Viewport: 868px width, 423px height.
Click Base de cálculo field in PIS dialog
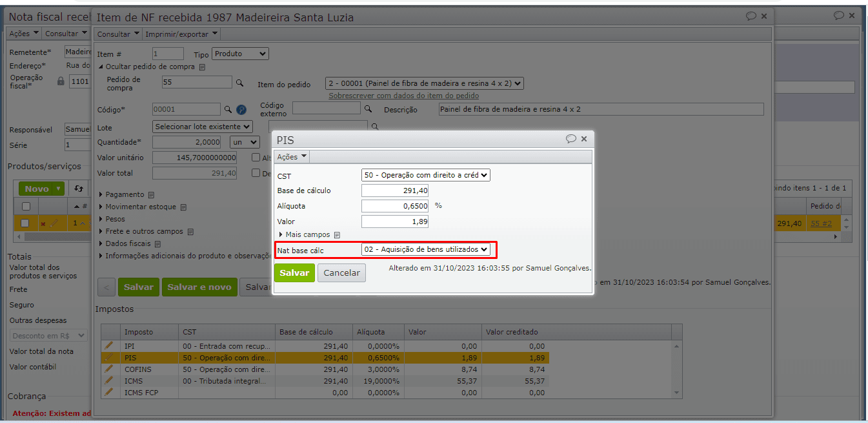(395, 191)
